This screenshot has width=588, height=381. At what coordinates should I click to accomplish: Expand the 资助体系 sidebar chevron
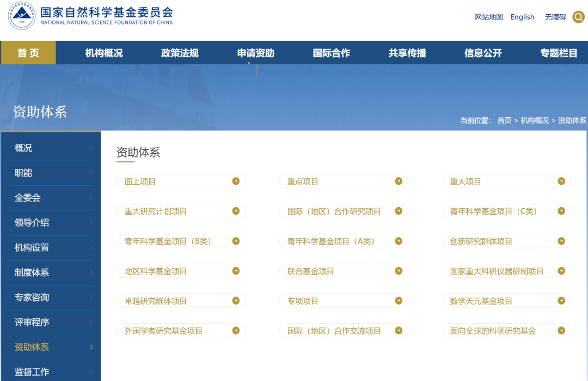(91, 347)
